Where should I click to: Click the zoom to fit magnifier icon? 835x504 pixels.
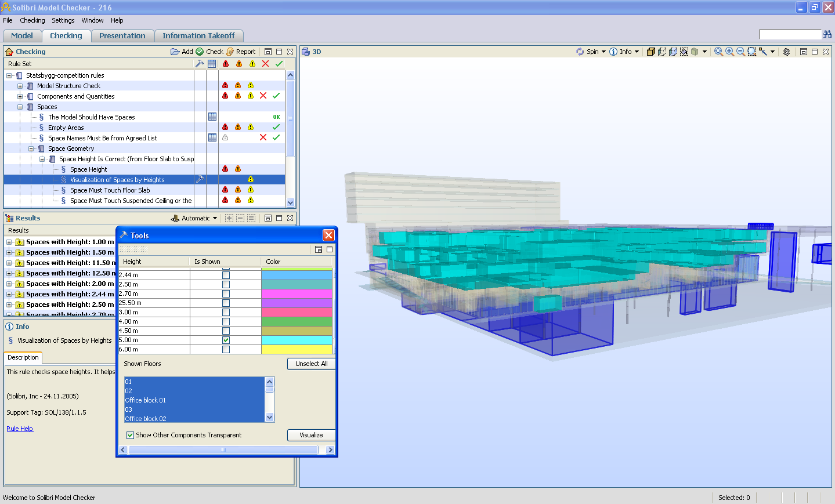[719, 52]
